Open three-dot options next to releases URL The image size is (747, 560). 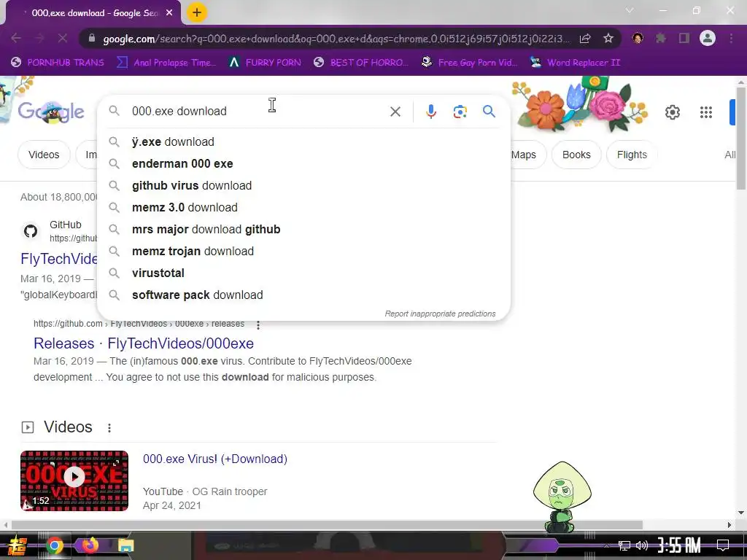258,324
